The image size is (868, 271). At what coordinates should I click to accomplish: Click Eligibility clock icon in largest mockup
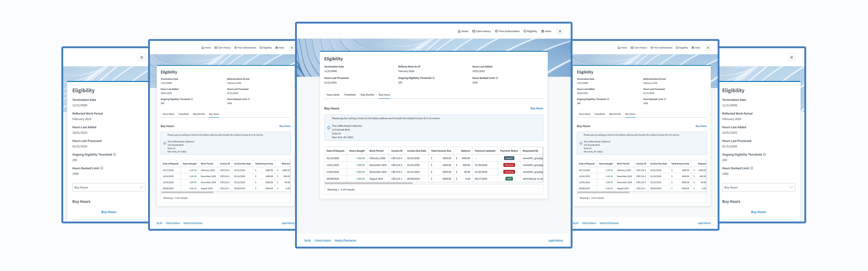point(525,31)
